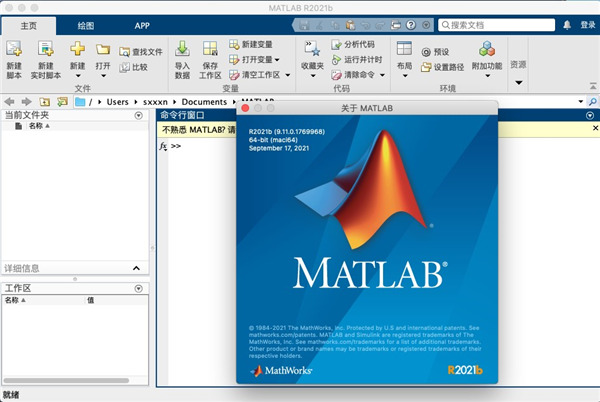Open the 工作区 panel actions menu
This screenshot has height=402, width=600.
(x=139, y=288)
